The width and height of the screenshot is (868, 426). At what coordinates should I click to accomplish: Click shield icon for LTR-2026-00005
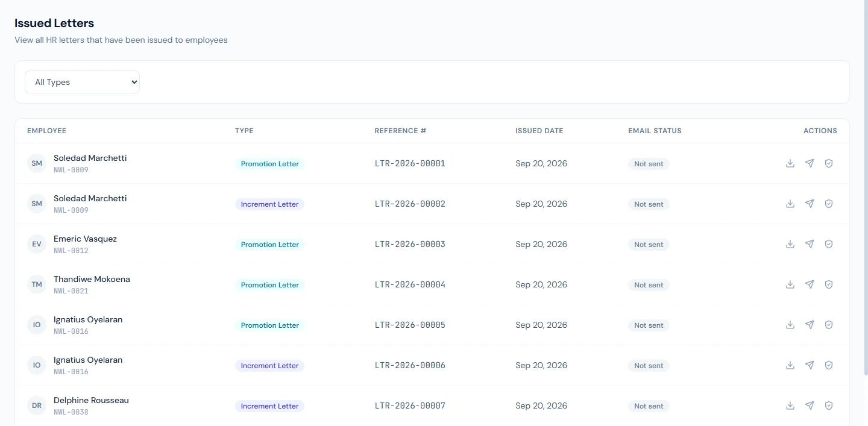(x=829, y=325)
